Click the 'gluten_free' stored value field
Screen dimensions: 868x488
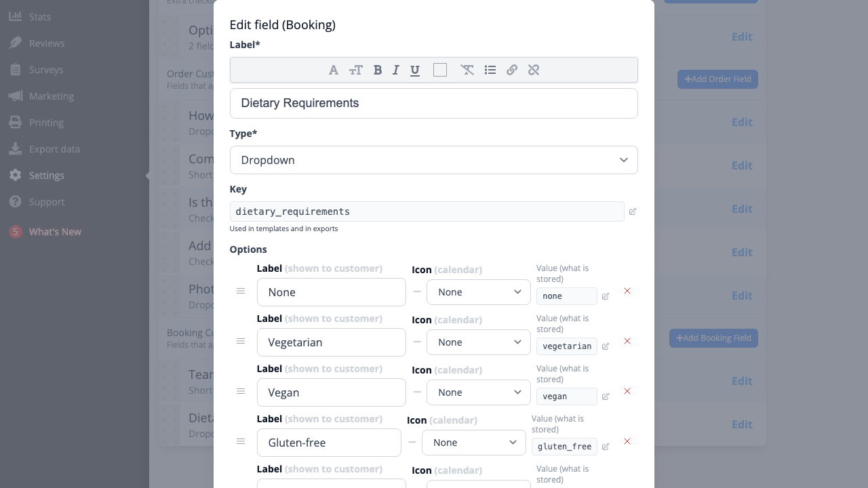click(565, 447)
